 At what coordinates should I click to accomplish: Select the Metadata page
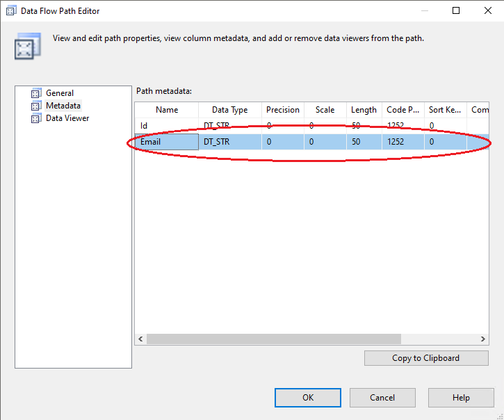[x=63, y=106]
